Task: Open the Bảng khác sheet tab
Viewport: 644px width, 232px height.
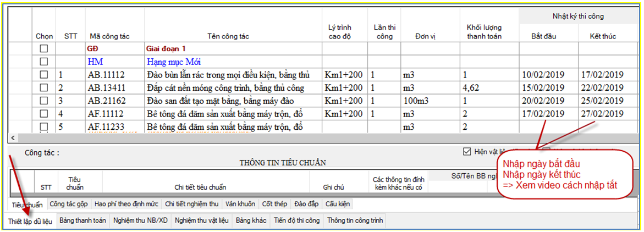Action: 251,220
